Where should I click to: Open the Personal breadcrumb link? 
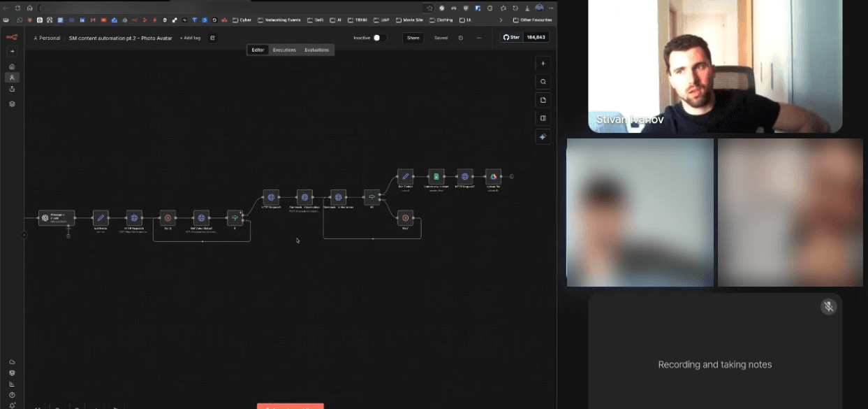click(x=47, y=38)
